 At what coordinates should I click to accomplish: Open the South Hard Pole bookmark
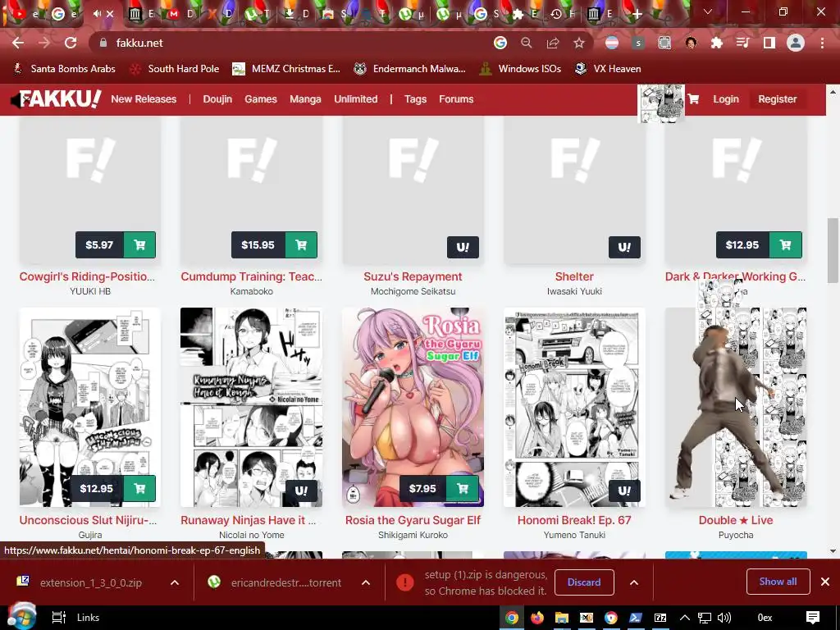[176, 69]
